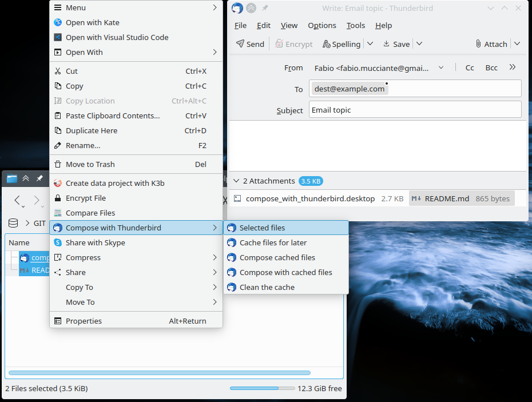
Task: Expand the Copy To submenu
Action: (x=136, y=287)
